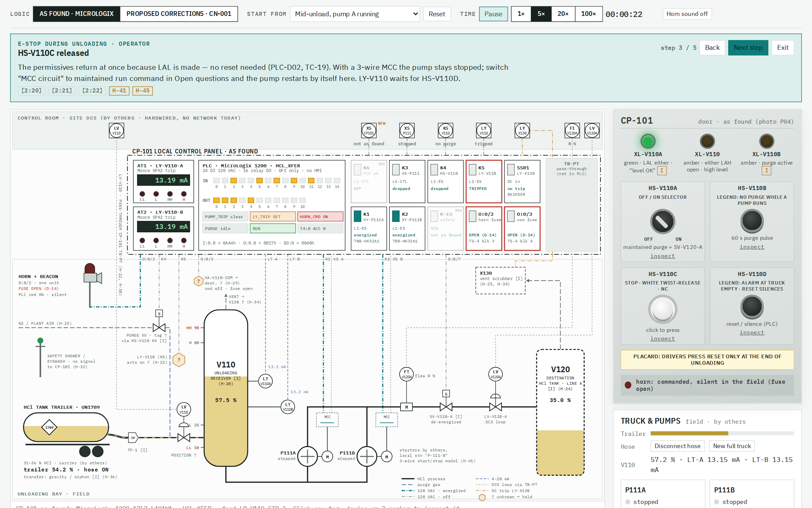Turn the HS-V110A OFF/ON selector knob

tap(662, 221)
